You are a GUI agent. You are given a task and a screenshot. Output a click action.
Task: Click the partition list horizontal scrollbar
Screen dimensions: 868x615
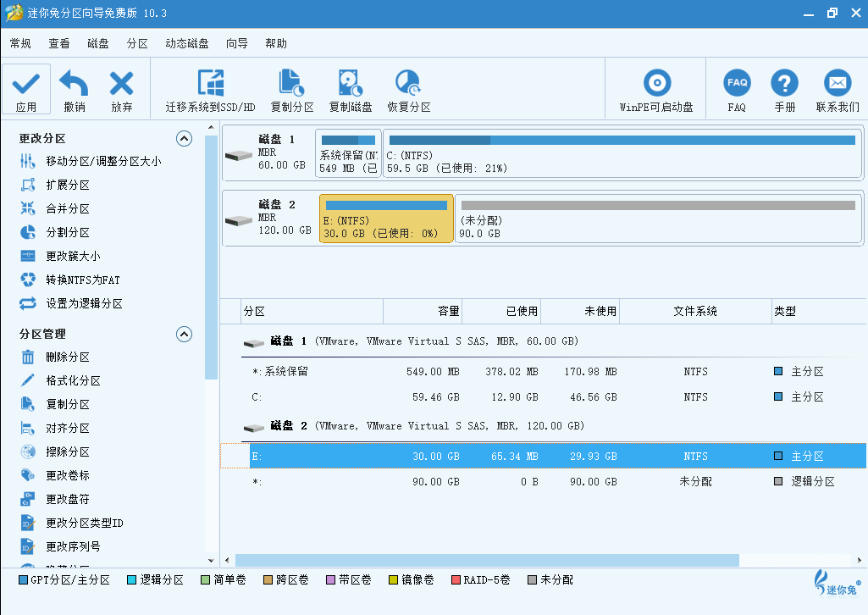(487, 561)
